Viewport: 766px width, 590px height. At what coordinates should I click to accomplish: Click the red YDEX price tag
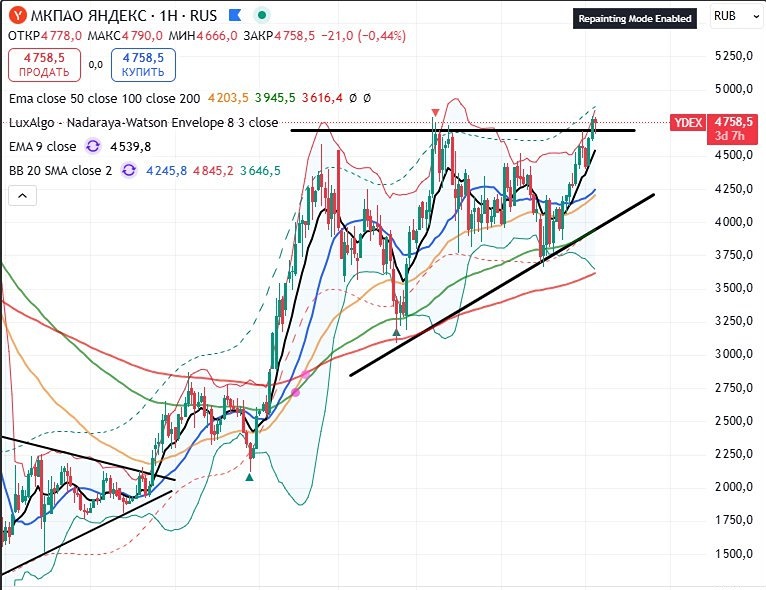coord(687,122)
